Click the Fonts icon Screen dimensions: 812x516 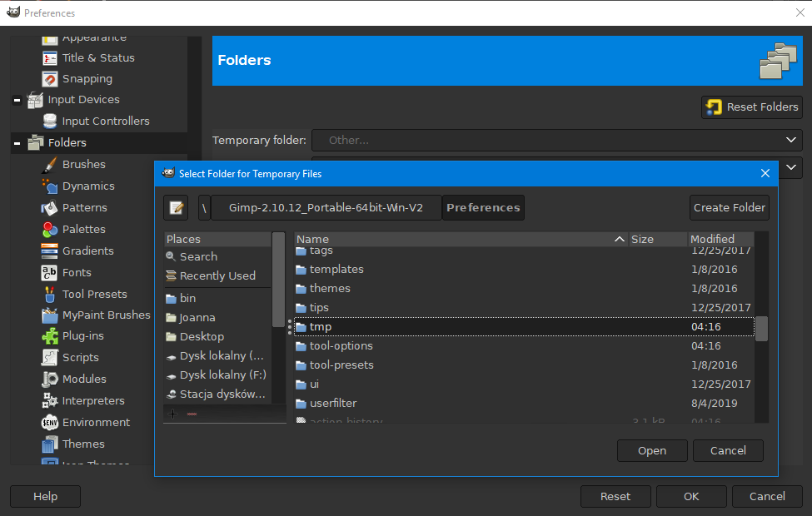coord(50,273)
